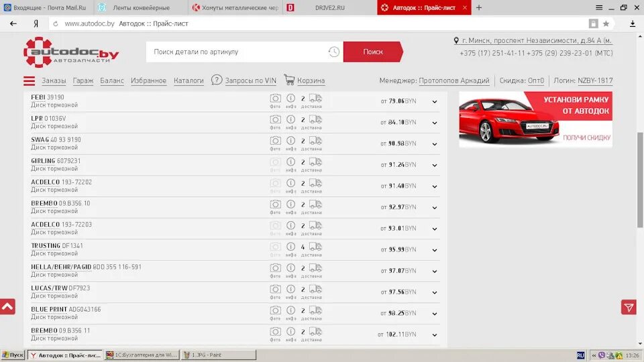Switch to Хомуты металлические tab

235,7
